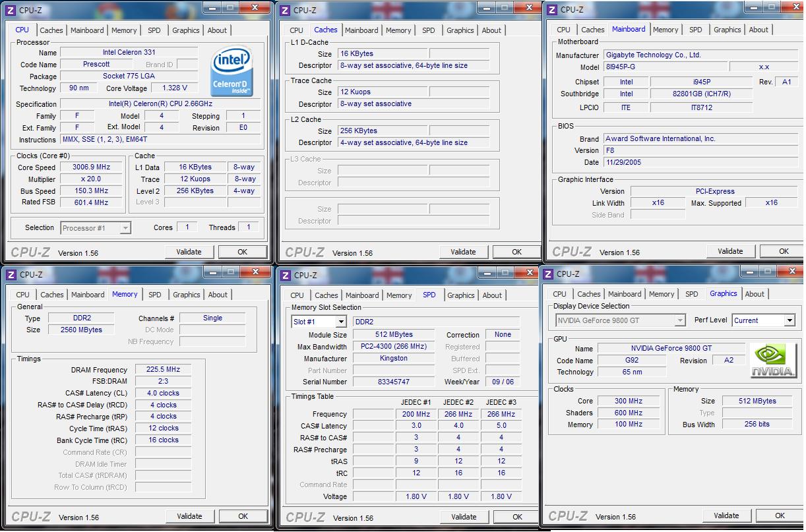Open SPD tab in the Caches window
The width and height of the screenshot is (806, 532).
tap(429, 30)
